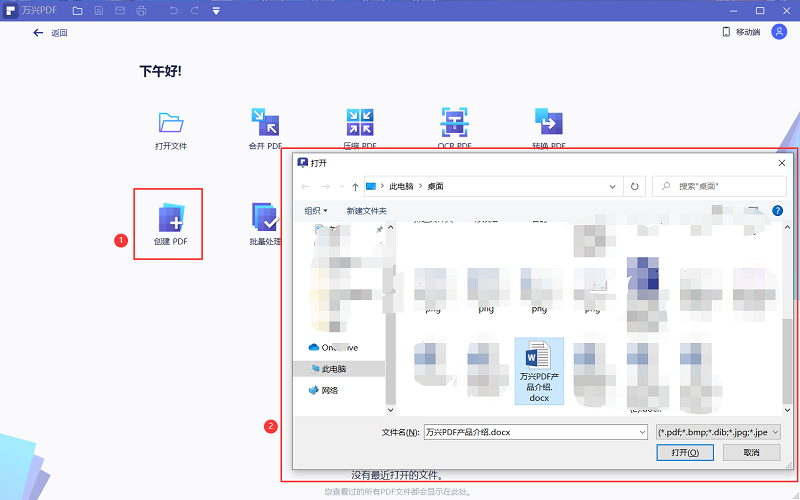Screen dimensions: 800x500
Task: Click the Open (打开) button
Action: (685, 452)
